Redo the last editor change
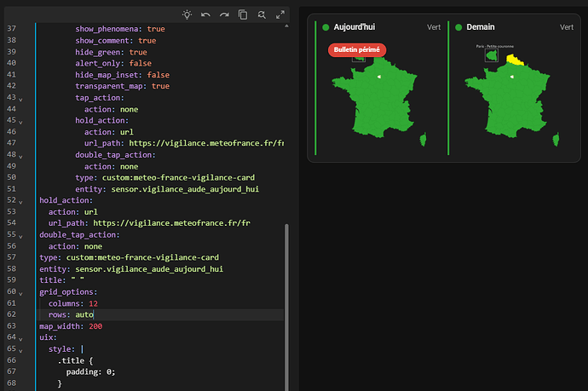 [x=224, y=14]
